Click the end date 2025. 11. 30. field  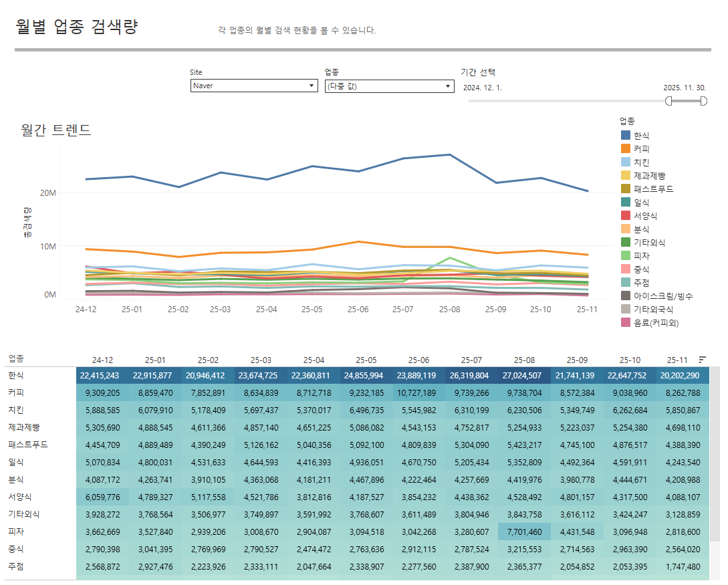(x=684, y=88)
